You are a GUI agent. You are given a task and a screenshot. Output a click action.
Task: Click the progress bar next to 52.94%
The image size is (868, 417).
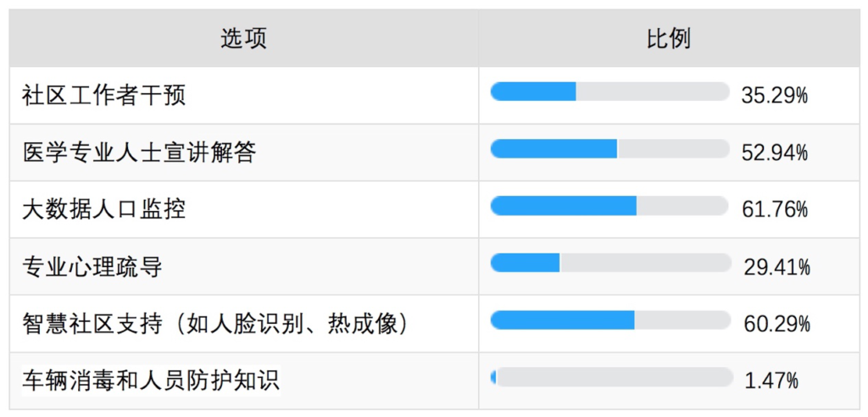coord(610,148)
